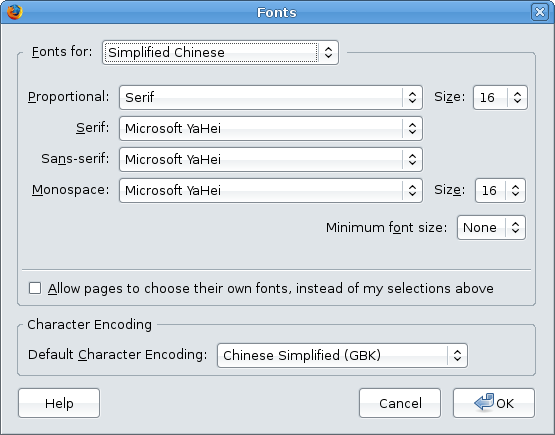Change the proportional font Size 16 dropdown
This screenshot has height=435, width=555.
(500, 97)
